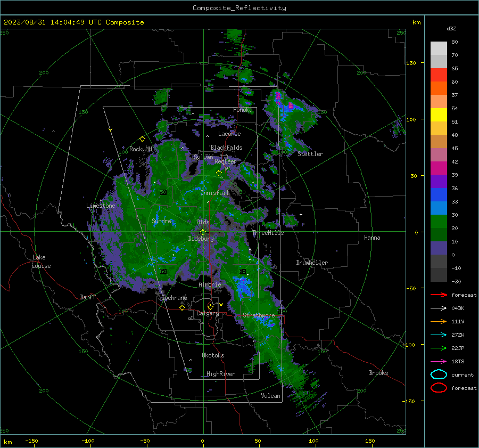Click the Limestone label
This screenshot has width=479, height=448.
tap(101, 206)
